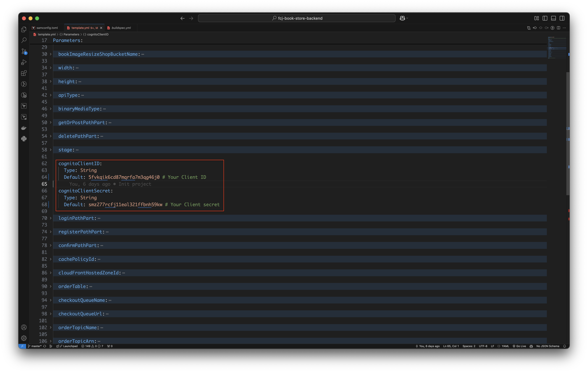Click the LF end-of-line selector
Screen dimensions: 588x373
coord(493,346)
